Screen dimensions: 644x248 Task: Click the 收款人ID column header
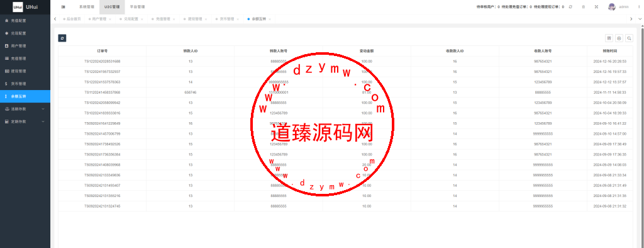(455, 51)
